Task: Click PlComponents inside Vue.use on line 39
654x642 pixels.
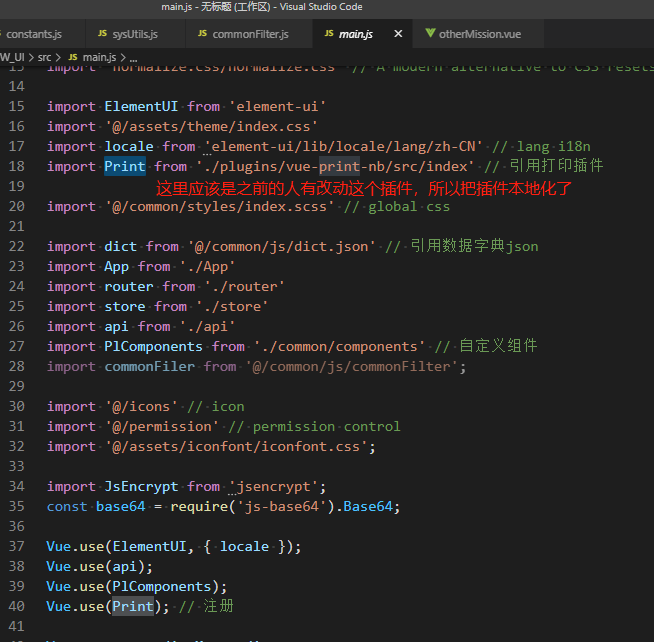Action: tap(162, 587)
